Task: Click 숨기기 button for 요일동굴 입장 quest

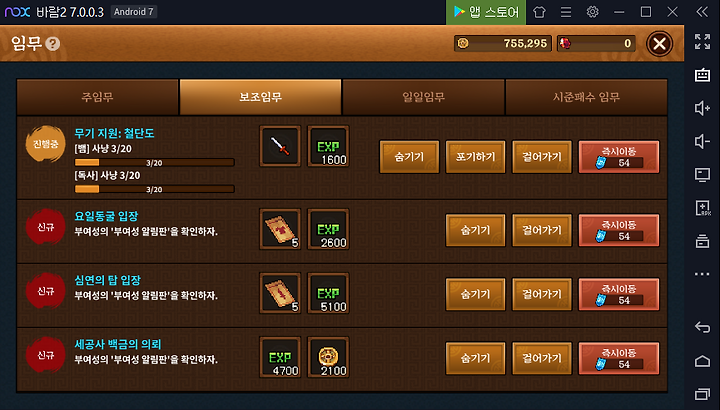Action: pyautogui.click(x=475, y=230)
